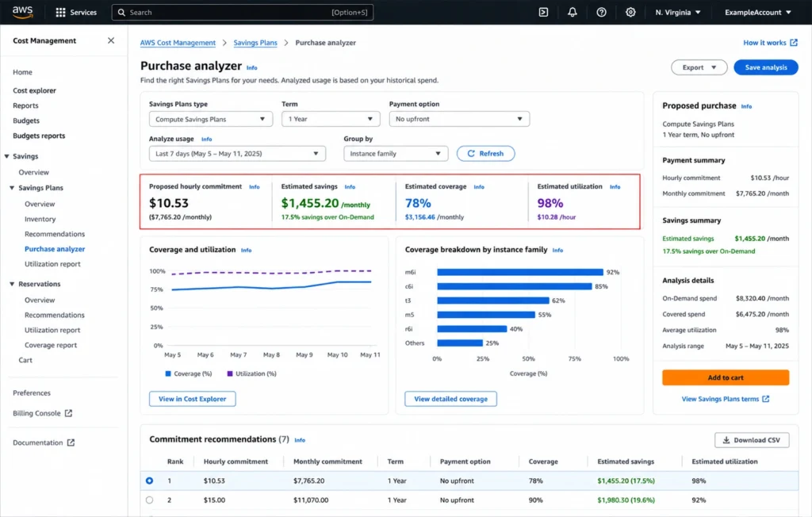Viewport: 812px width, 517px height.
Task: Click View in Cost Explorer button
Action: [192, 399]
